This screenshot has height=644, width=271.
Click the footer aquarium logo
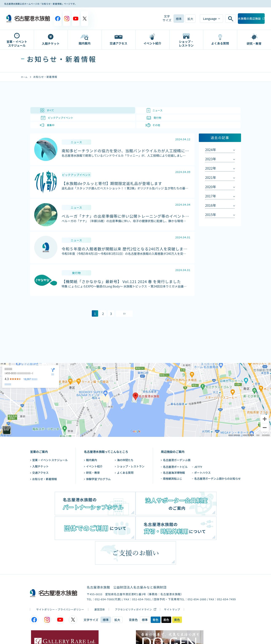click(x=53, y=593)
